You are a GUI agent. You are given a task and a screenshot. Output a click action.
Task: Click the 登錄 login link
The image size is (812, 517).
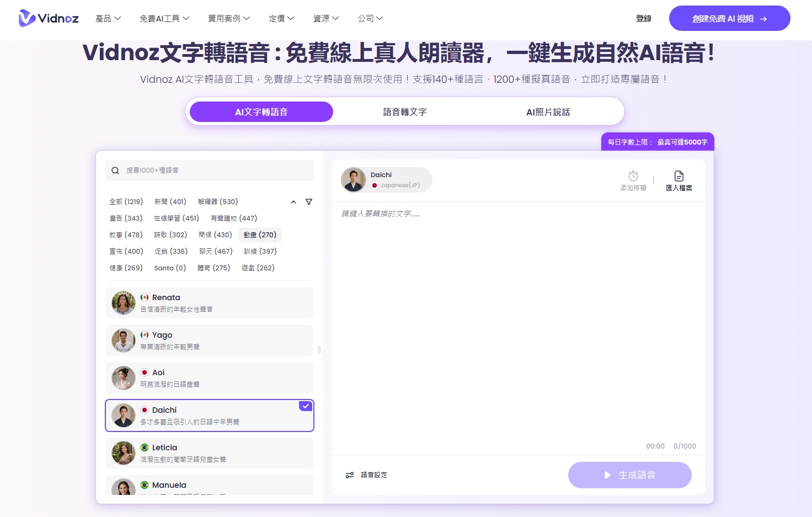tap(644, 19)
